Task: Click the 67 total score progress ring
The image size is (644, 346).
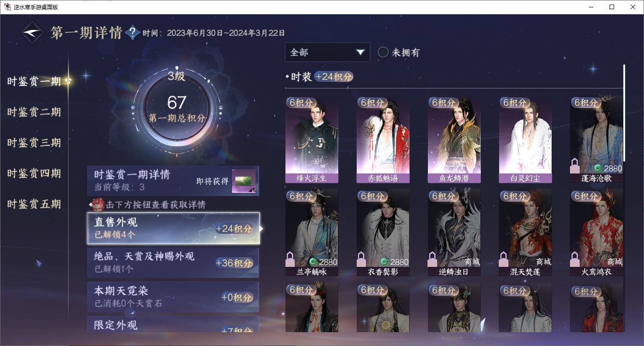Action: (176, 107)
